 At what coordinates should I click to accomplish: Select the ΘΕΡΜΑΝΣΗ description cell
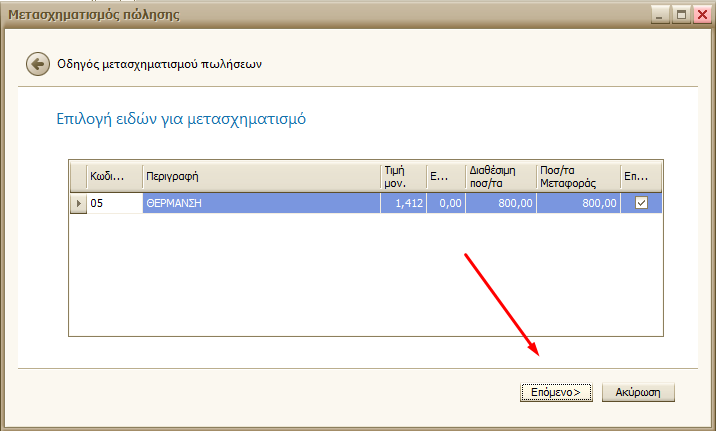coord(261,203)
